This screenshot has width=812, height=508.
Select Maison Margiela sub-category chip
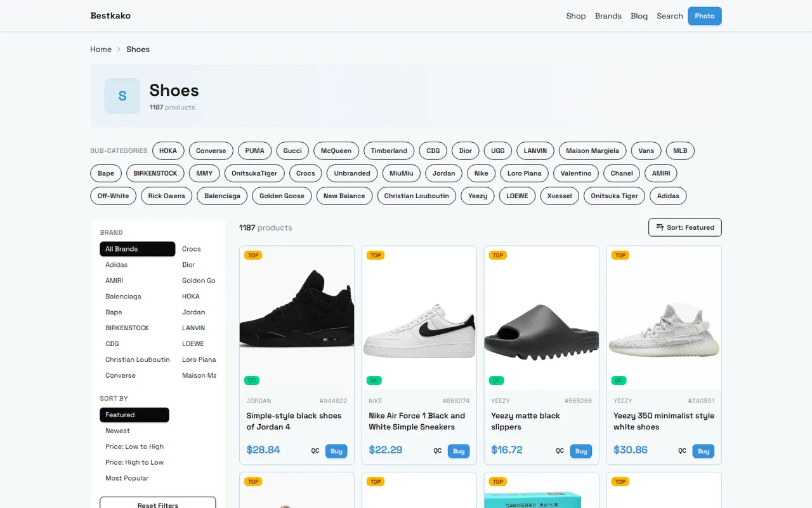[593, 150]
